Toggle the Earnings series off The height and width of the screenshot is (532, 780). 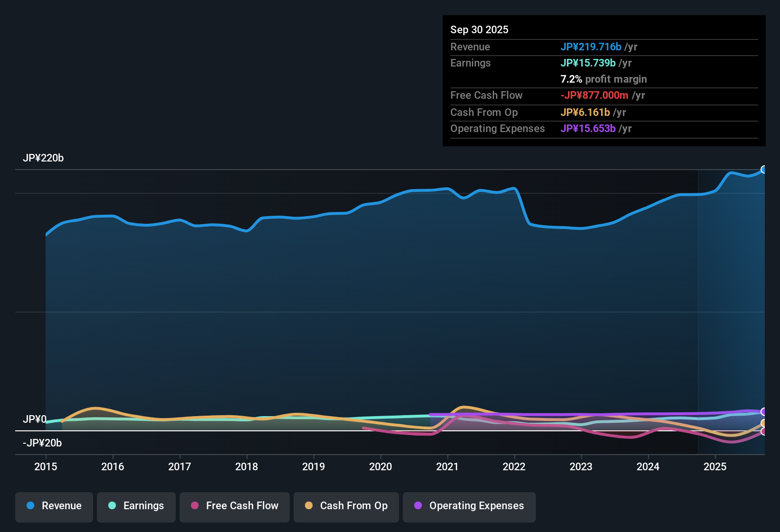click(136, 506)
